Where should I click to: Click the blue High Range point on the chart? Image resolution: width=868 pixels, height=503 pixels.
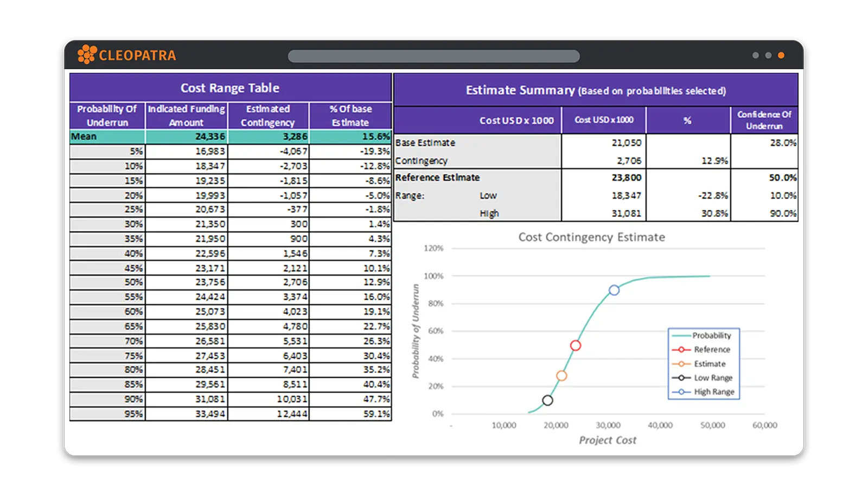(614, 291)
